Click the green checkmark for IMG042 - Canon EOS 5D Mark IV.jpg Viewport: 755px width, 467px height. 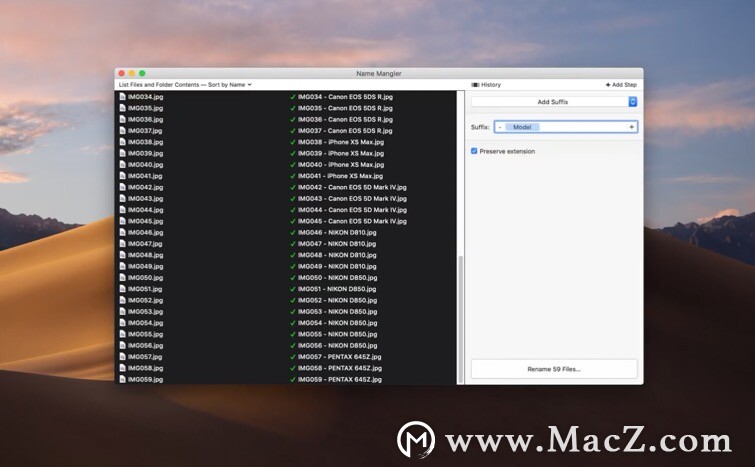tap(293, 187)
